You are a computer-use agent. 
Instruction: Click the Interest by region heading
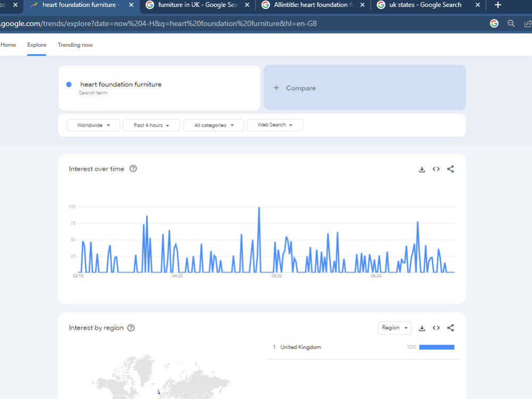(x=96, y=328)
